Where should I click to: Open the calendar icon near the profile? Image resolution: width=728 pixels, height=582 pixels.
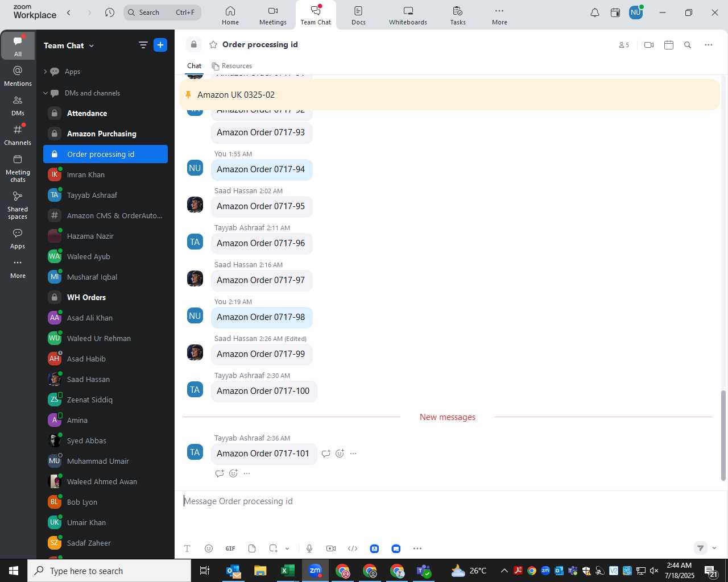point(615,13)
